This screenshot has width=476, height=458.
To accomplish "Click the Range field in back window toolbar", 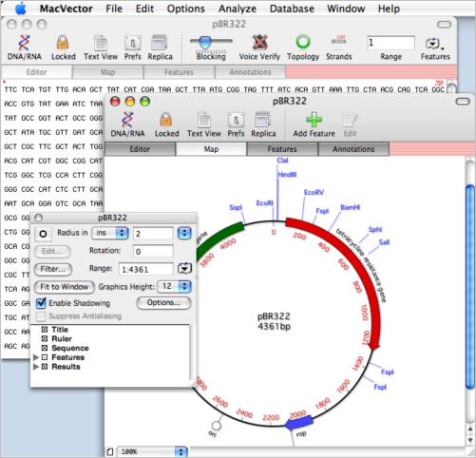I will 390,43.
